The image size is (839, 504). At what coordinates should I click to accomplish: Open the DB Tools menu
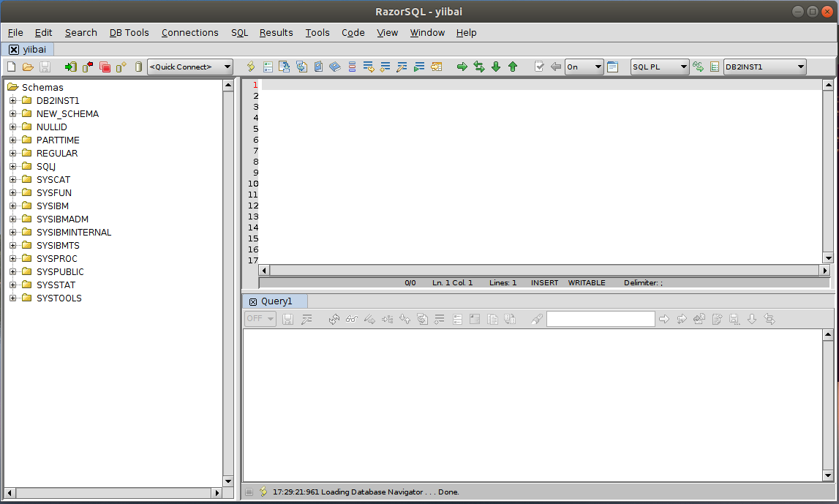click(129, 33)
